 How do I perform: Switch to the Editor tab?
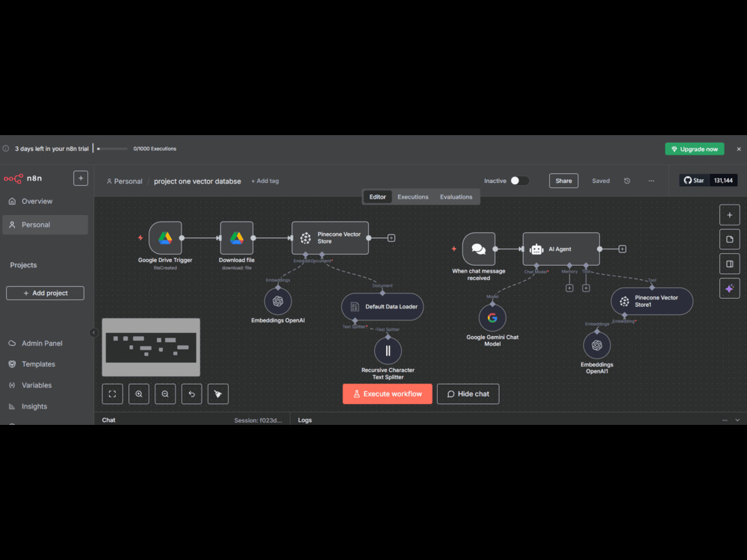click(x=377, y=196)
